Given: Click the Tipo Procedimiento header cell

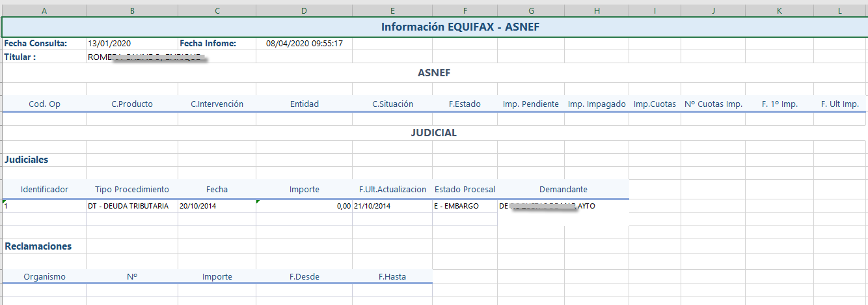Looking at the screenshot, I should click(131, 189).
